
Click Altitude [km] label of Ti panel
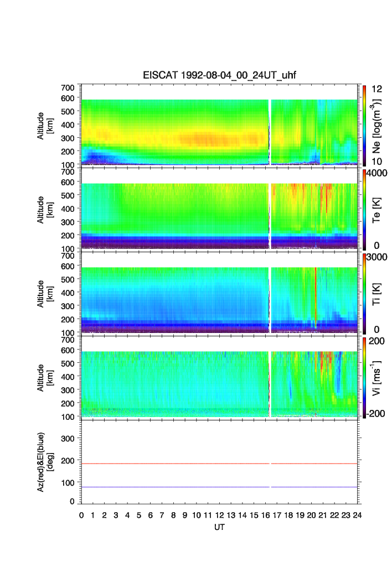pos(45,294)
